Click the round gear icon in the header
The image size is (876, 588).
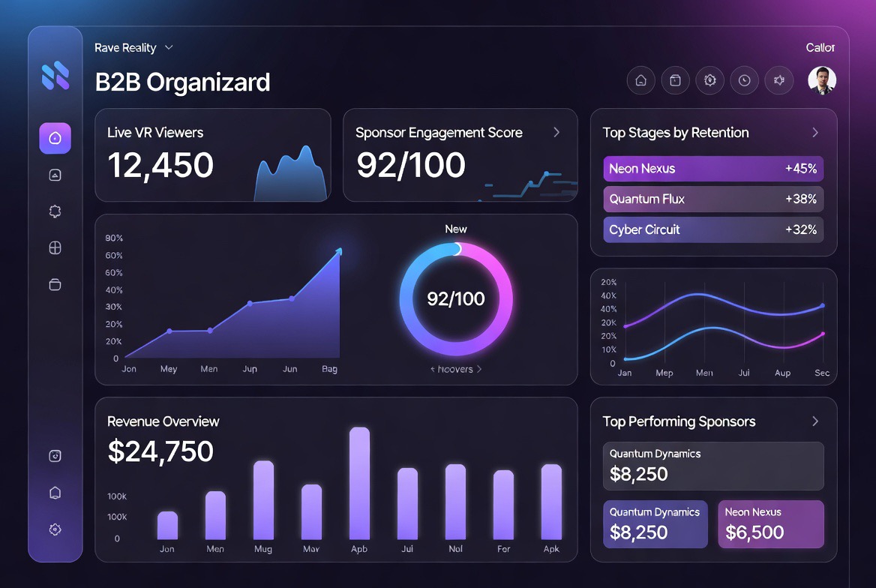(x=710, y=80)
